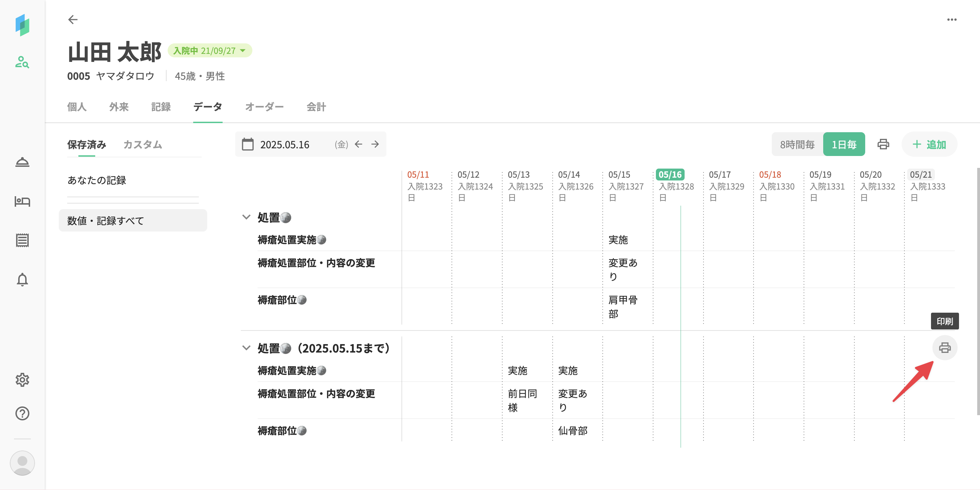The width and height of the screenshot is (980, 490).
Task: Collapse the 処置 section chevron
Action: pos(246,217)
